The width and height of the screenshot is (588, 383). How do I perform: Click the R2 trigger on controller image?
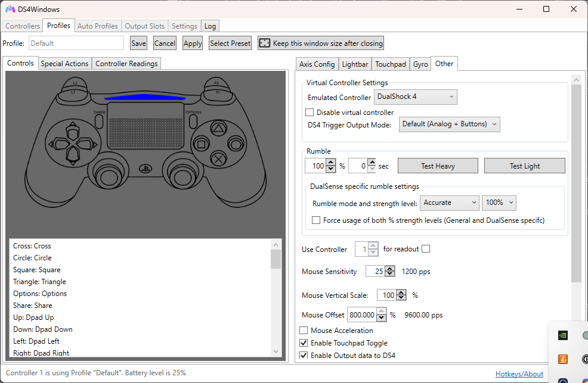[x=216, y=82]
